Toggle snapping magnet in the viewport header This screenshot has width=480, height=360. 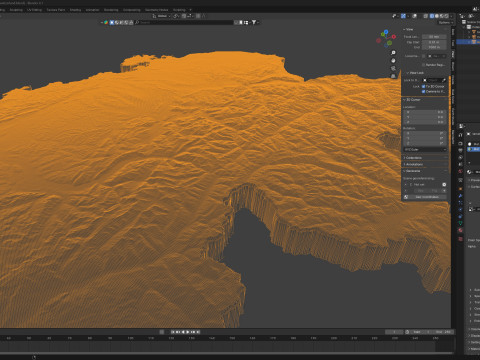click(184, 16)
